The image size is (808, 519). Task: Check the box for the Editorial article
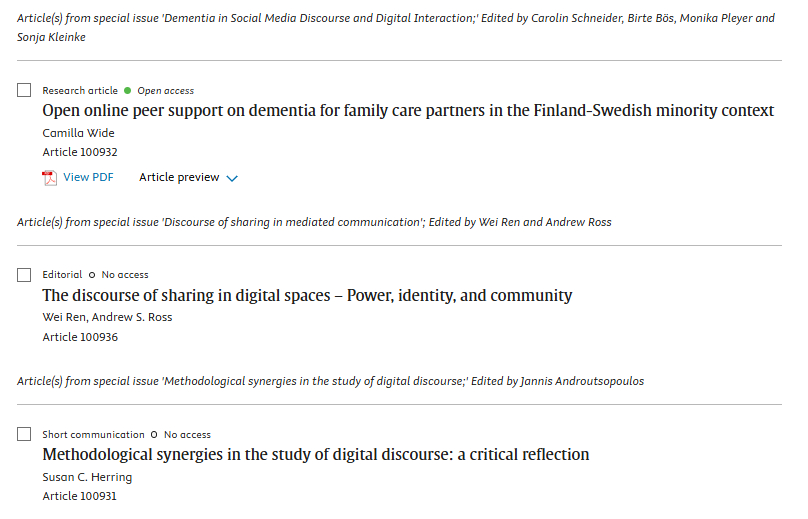pyautogui.click(x=24, y=275)
